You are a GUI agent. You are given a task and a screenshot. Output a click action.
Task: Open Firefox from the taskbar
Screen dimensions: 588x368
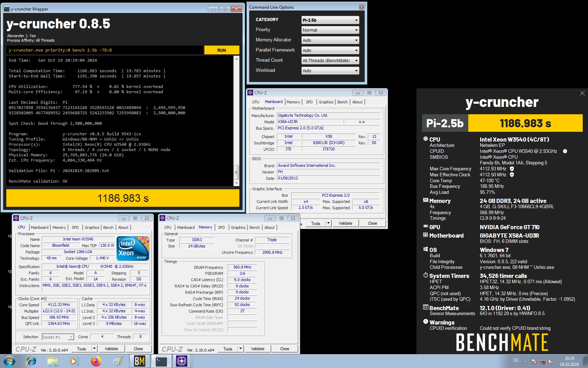point(96,361)
